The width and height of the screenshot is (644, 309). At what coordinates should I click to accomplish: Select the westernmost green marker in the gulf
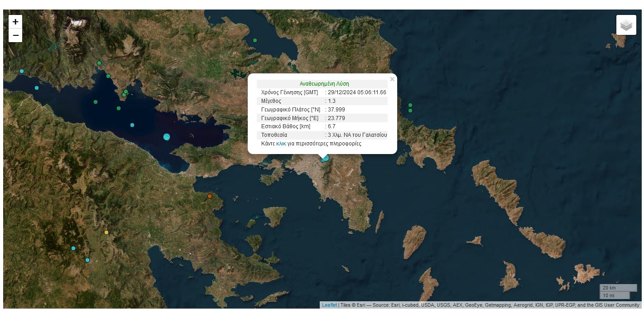click(x=96, y=102)
